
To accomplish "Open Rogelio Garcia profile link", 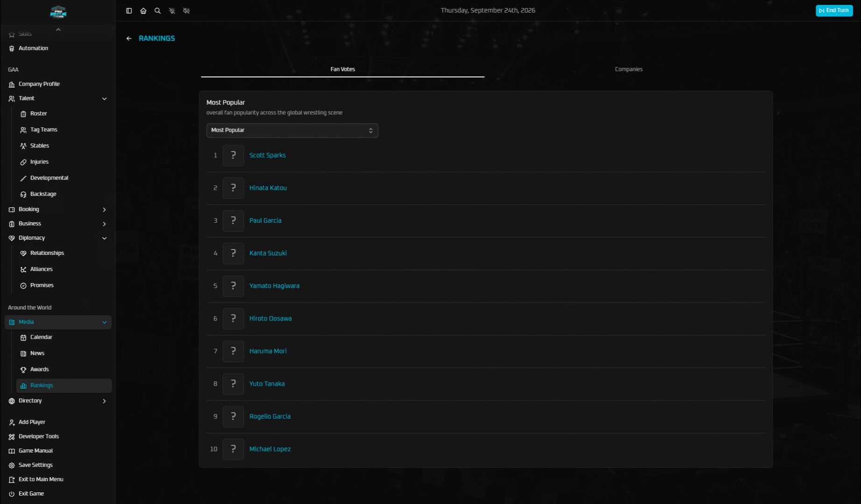I will click(270, 416).
